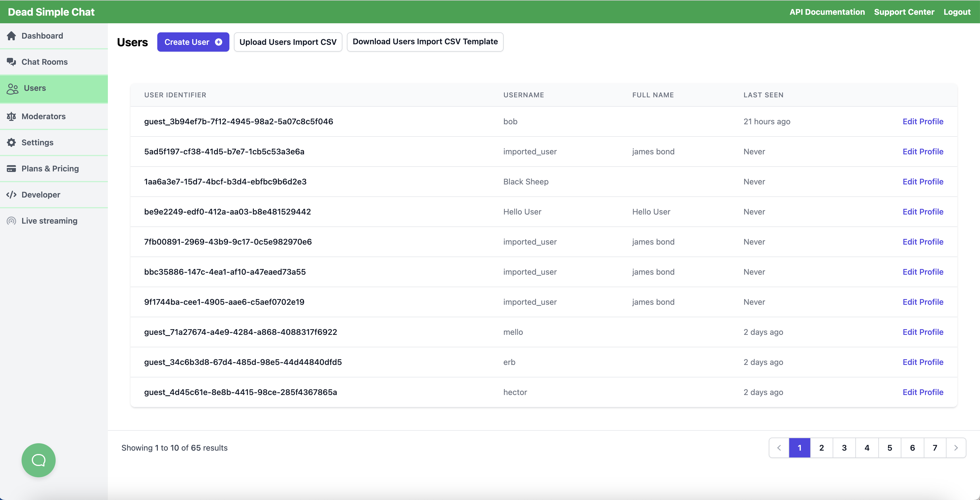Go to previous page with left chevron
Screen dimensions: 980x500
click(x=779, y=448)
